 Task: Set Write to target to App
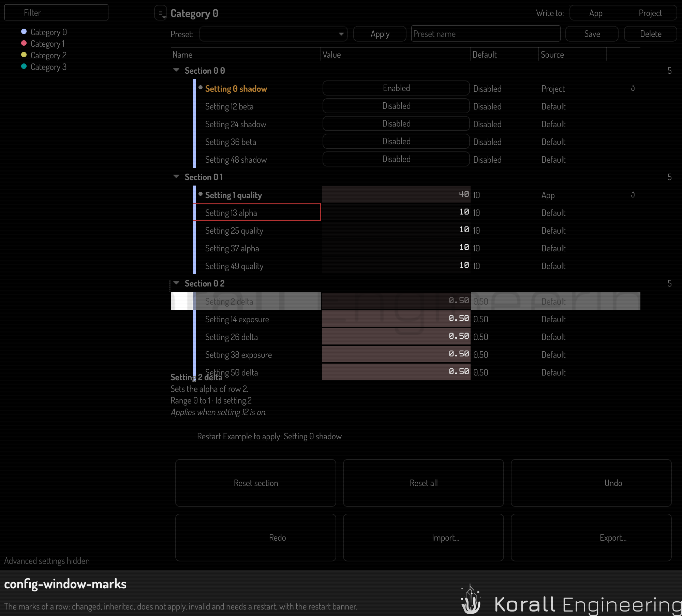point(596,13)
